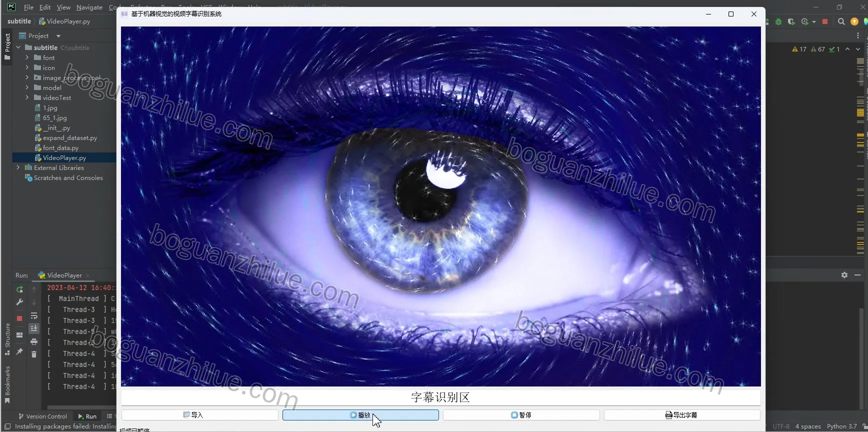Open the profile run dropdown arrow

pos(814,21)
